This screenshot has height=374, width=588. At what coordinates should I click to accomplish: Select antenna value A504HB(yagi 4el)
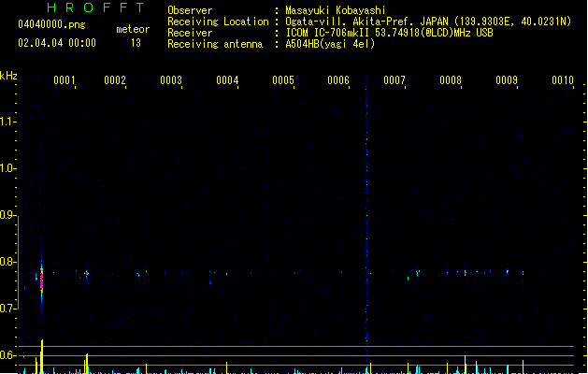(x=330, y=44)
